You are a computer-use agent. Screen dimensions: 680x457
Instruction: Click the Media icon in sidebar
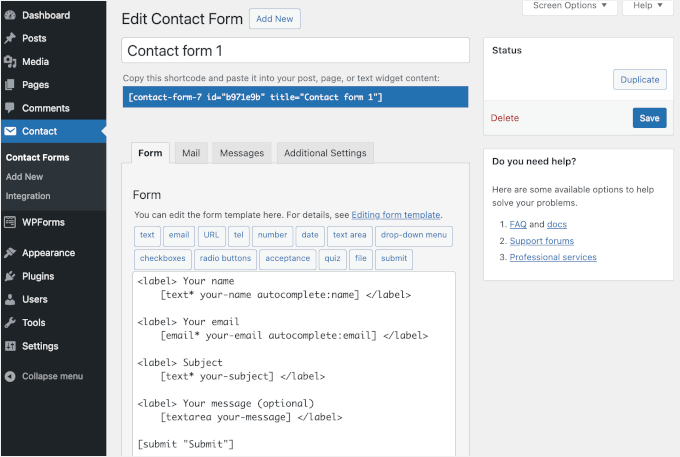point(10,62)
